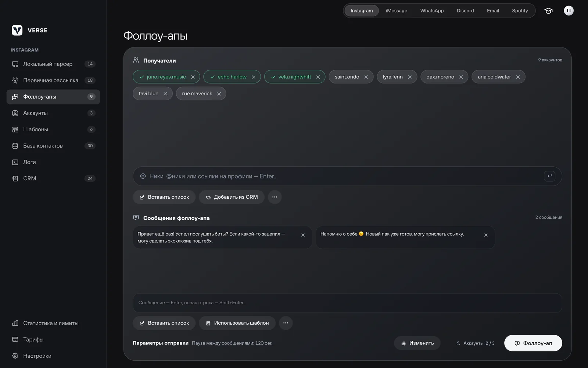Image resolution: width=588 pixels, height=368 pixels.
Task: Click Использовать шаблон button
Action: tap(237, 323)
